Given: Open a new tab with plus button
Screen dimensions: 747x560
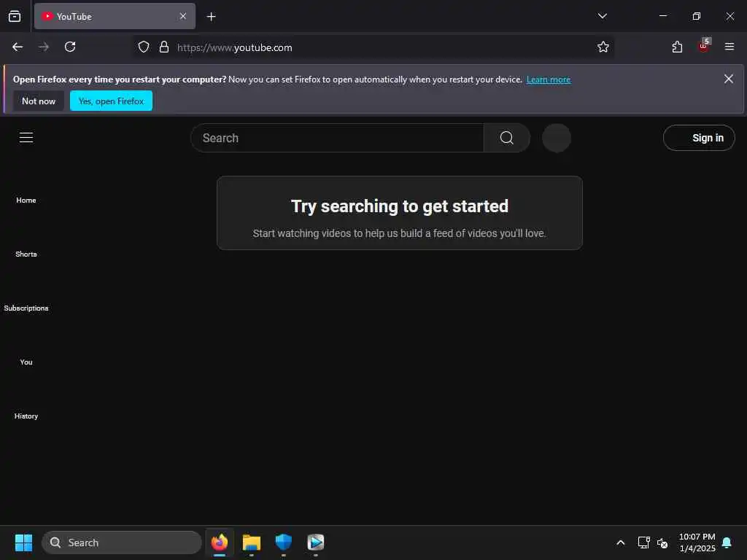Looking at the screenshot, I should (211, 17).
